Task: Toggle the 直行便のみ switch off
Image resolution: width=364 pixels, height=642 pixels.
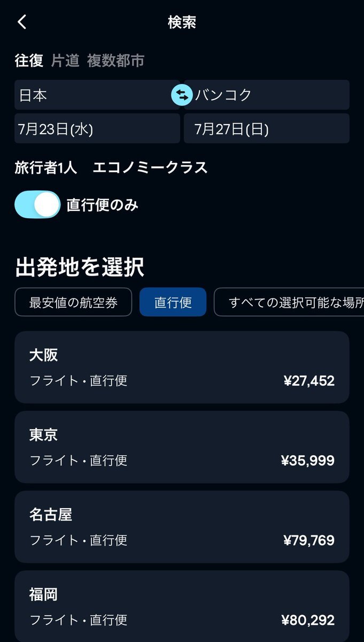Action: 37,205
